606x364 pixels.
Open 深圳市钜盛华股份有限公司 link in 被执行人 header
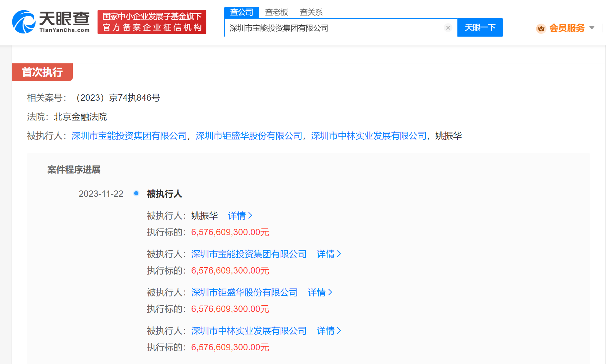[249, 136]
